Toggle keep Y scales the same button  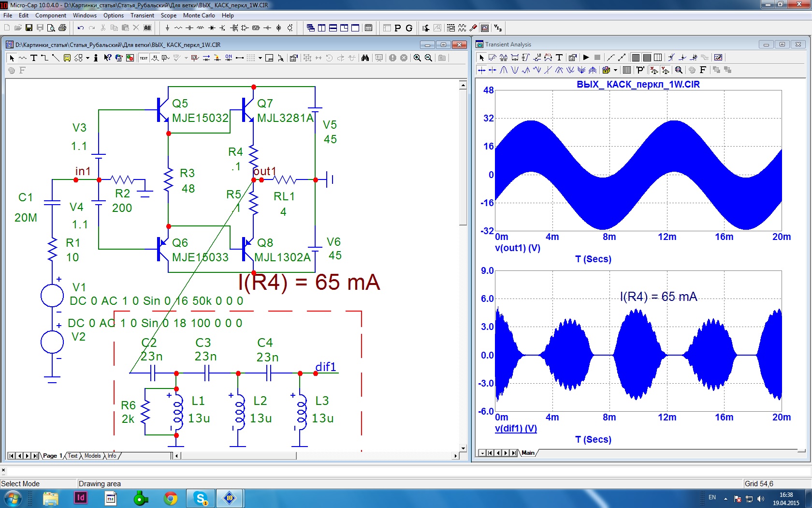tap(665, 70)
